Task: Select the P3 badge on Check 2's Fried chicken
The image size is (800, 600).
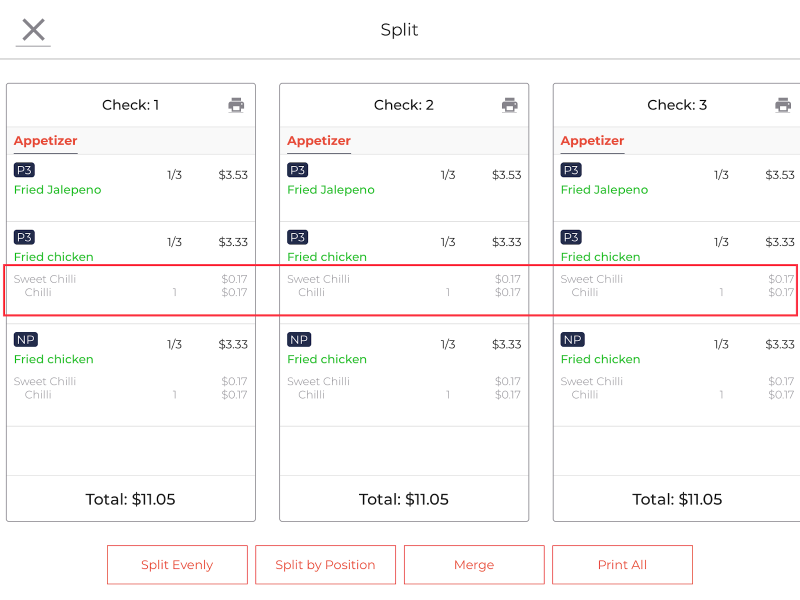Action: click(297, 237)
